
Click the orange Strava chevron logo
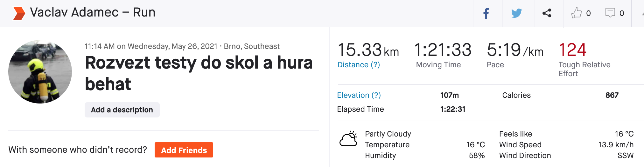[19, 13]
